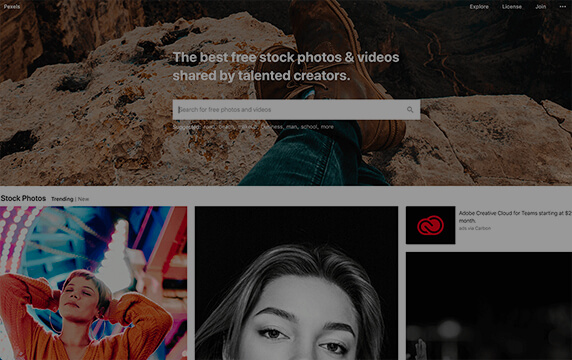Open the black-and-white woman portrait photo
The width and height of the screenshot is (572, 360).
click(296, 283)
